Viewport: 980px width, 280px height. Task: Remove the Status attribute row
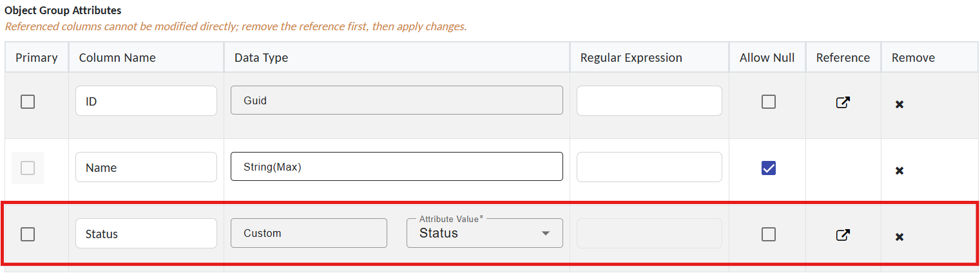(899, 237)
